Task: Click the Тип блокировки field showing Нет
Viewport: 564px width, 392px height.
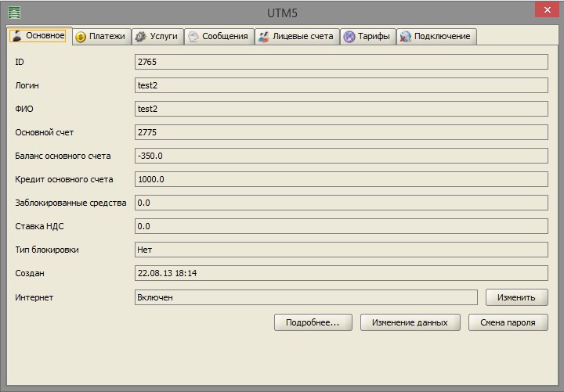Action: (342, 250)
